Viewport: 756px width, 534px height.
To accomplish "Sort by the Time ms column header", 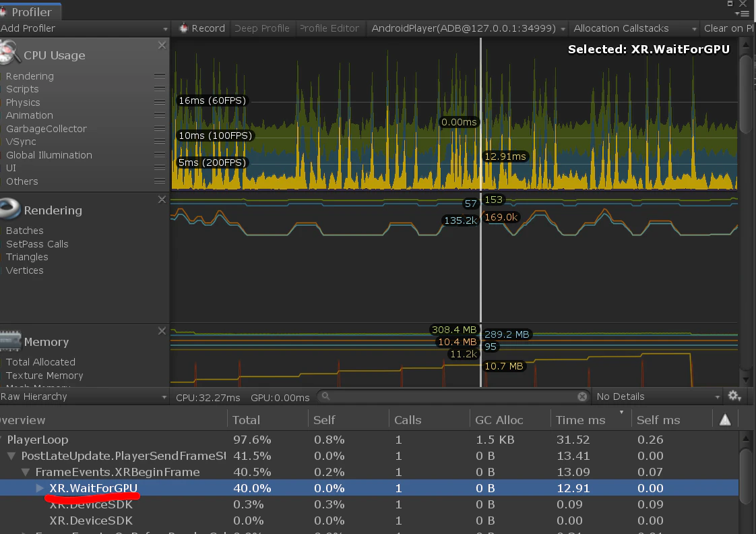I will tap(580, 419).
